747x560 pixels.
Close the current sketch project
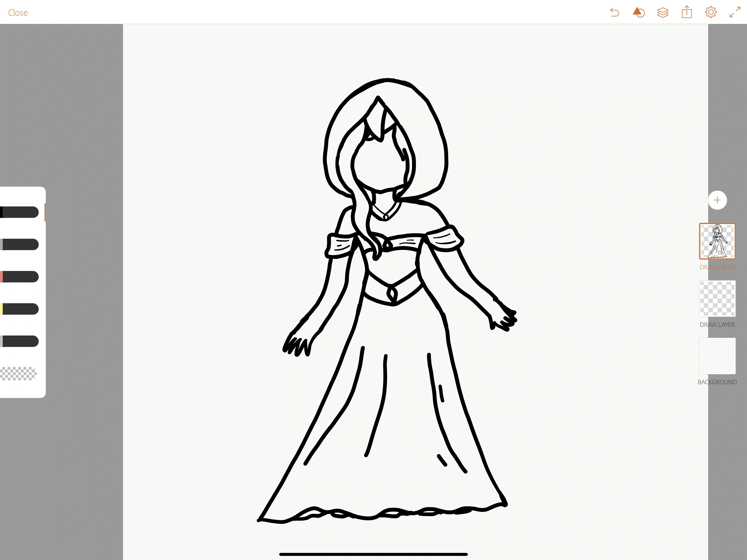tap(17, 13)
